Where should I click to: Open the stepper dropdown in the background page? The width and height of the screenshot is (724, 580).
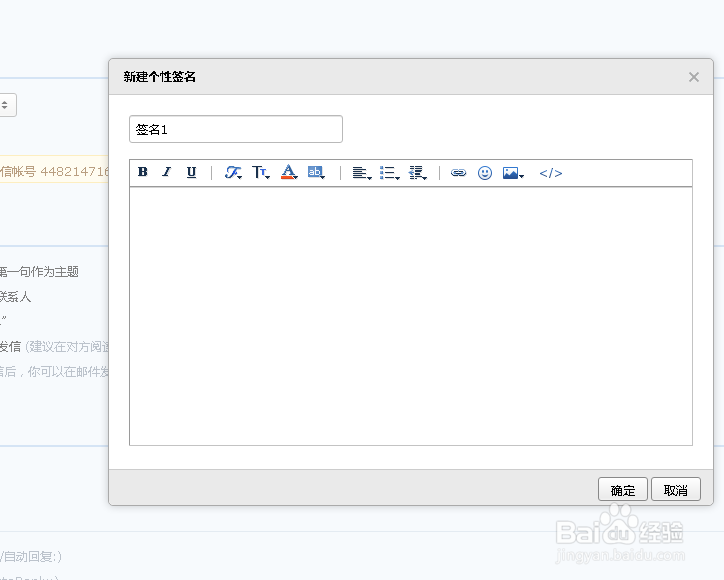pos(6,105)
